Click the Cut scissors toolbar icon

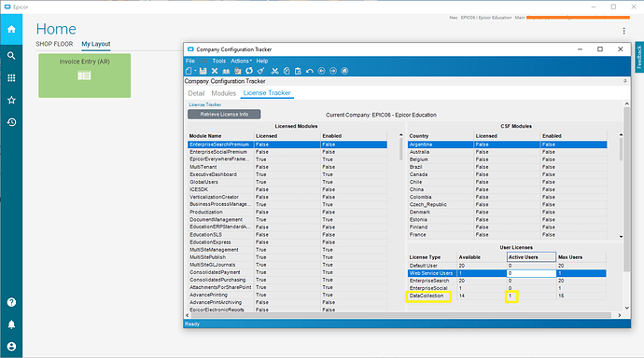(274, 71)
